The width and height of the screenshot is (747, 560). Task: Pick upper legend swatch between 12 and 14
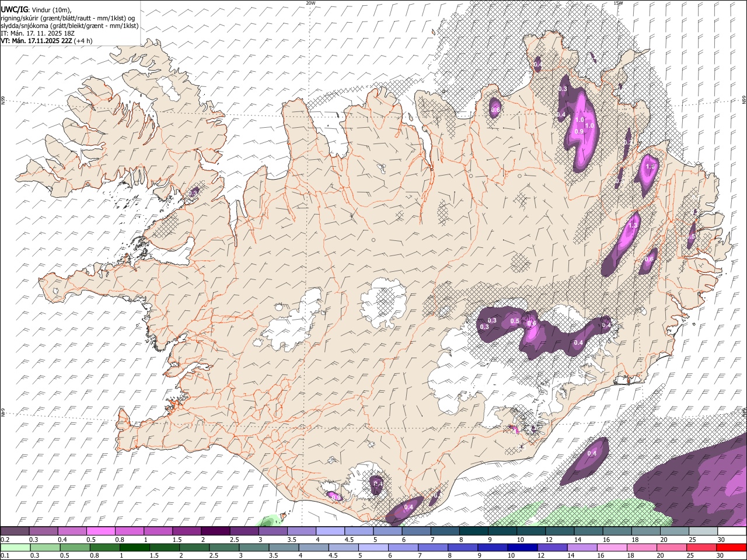pos(559,531)
